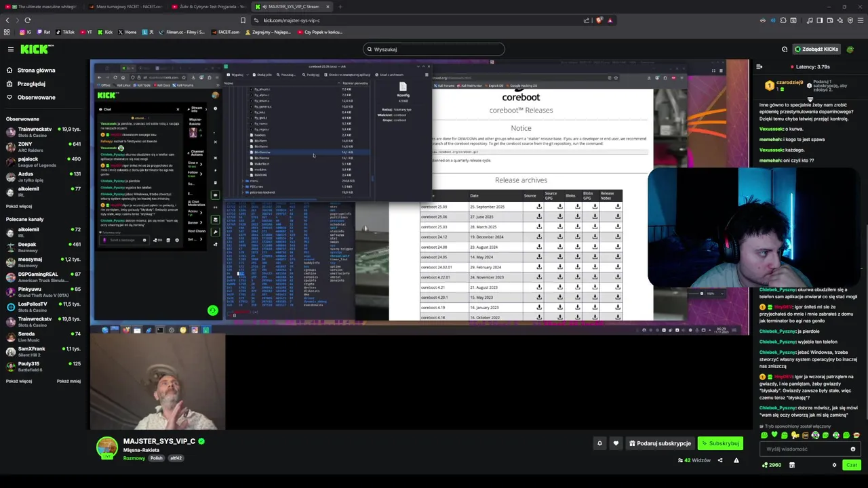868x488 pixels.
Task: Collapse recommended list with Pokaż mniej
Action: (68, 381)
